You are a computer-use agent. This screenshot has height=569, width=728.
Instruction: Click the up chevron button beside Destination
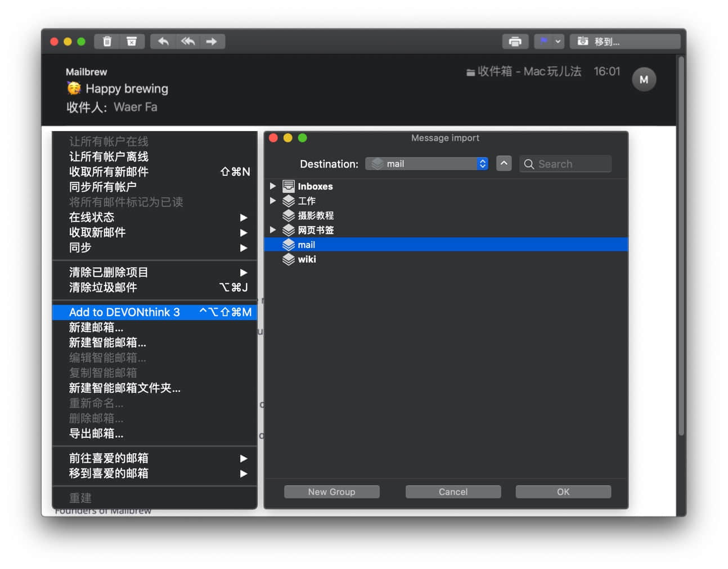[504, 164]
